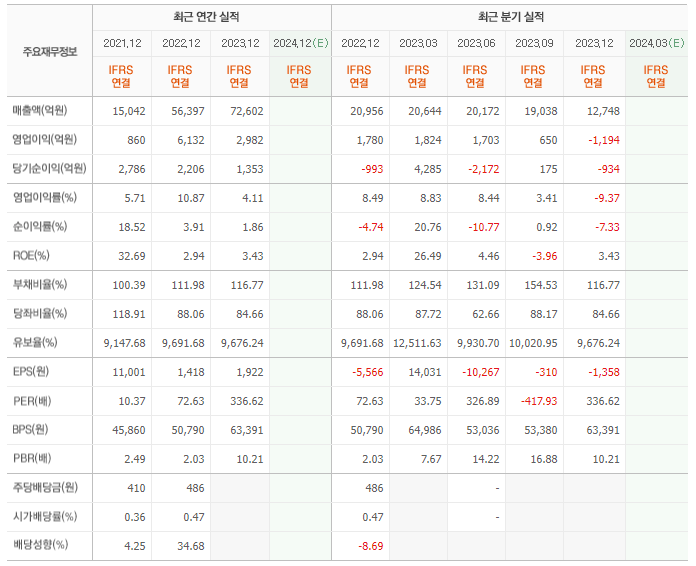The height and width of the screenshot is (566, 696).
Task: Click the BPS(원) row label
Action: (x=30, y=429)
